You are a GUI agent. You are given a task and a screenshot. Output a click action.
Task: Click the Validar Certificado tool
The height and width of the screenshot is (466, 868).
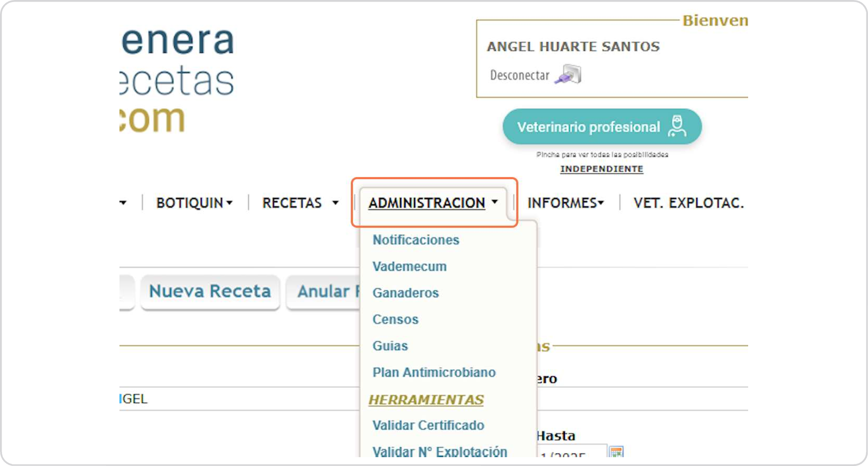428,425
